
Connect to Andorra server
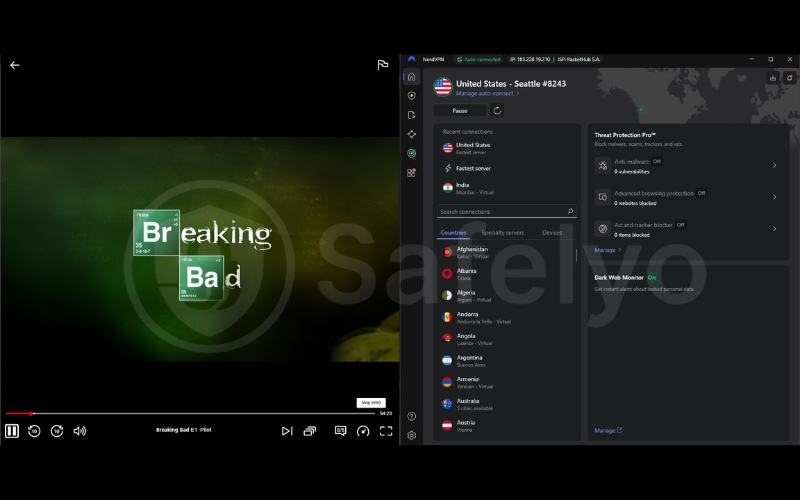point(505,317)
